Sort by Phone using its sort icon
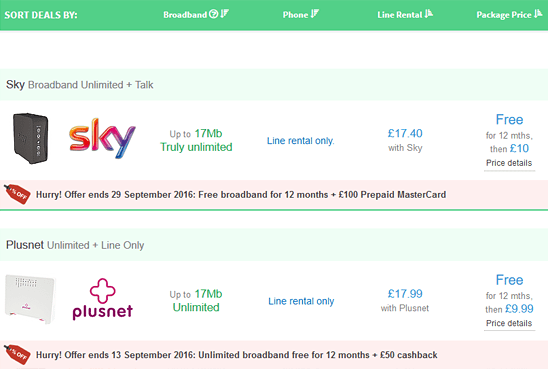This screenshot has width=548, height=369. [315, 14]
